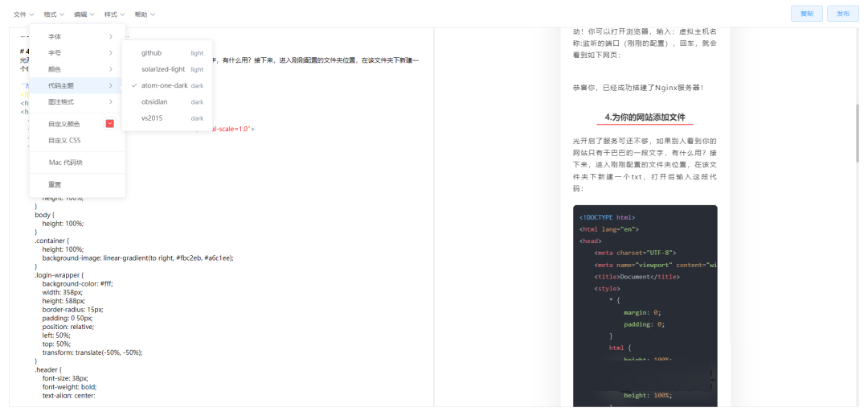This screenshot has width=868, height=416.
Task: Expand the 图注格式 submenu
Action: pos(77,102)
